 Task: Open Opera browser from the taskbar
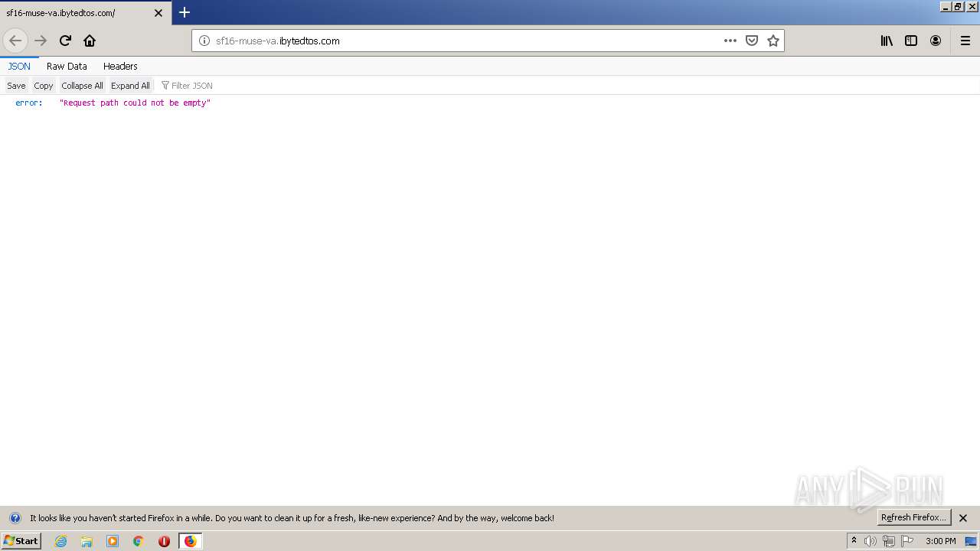(x=164, y=541)
